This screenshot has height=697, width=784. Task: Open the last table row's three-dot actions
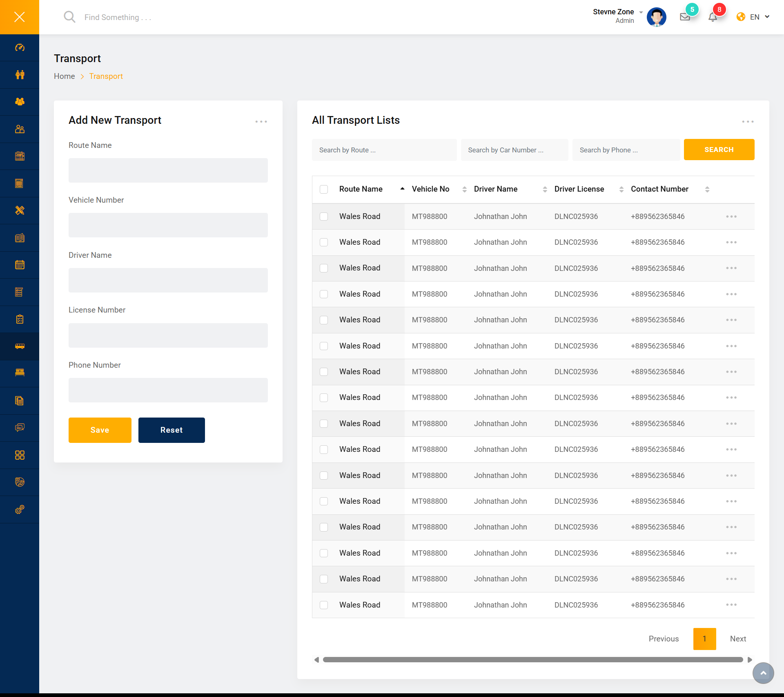coord(731,605)
